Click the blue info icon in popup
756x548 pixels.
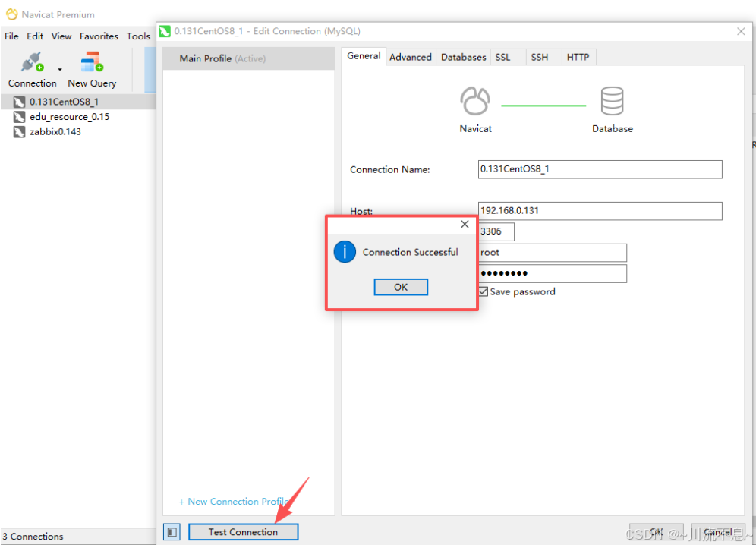[x=345, y=252]
